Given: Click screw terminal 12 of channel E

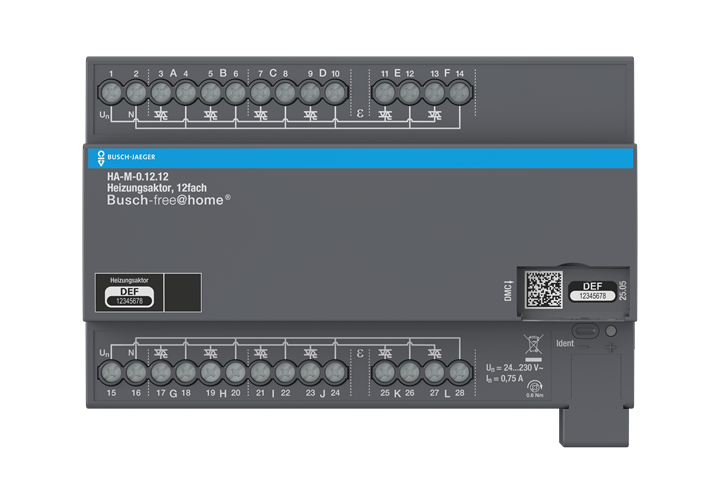Looking at the screenshot, I should point(410,93).
